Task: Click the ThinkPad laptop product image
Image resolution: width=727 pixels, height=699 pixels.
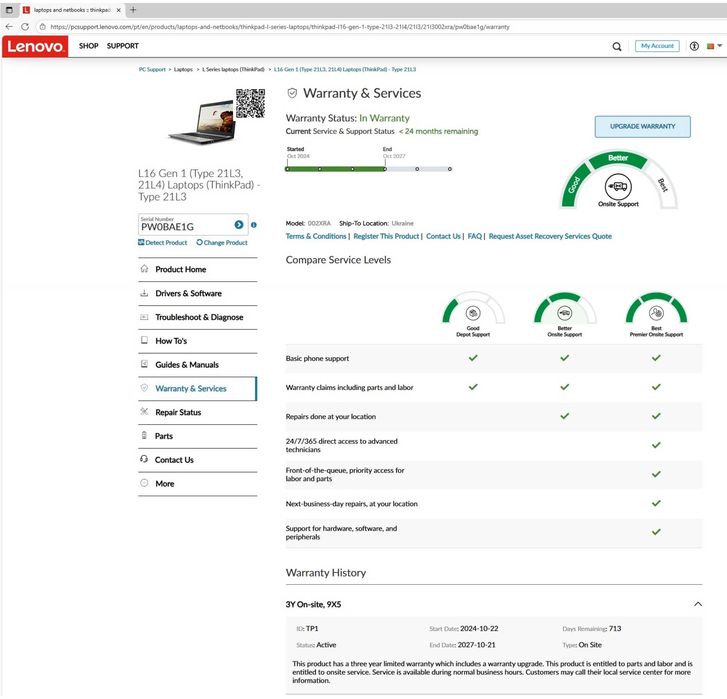Action: (203, 122)
